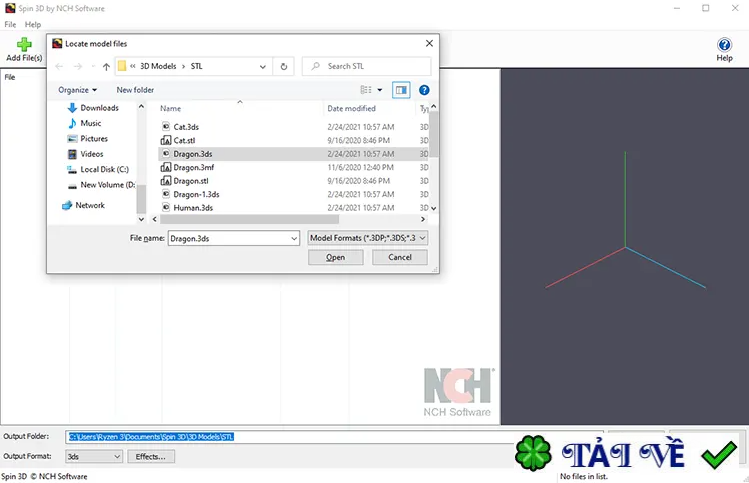The height and width of the screenshot is (483, 749).
Task: Open the Help icon in the toolbar
Action: click(724, 45)
